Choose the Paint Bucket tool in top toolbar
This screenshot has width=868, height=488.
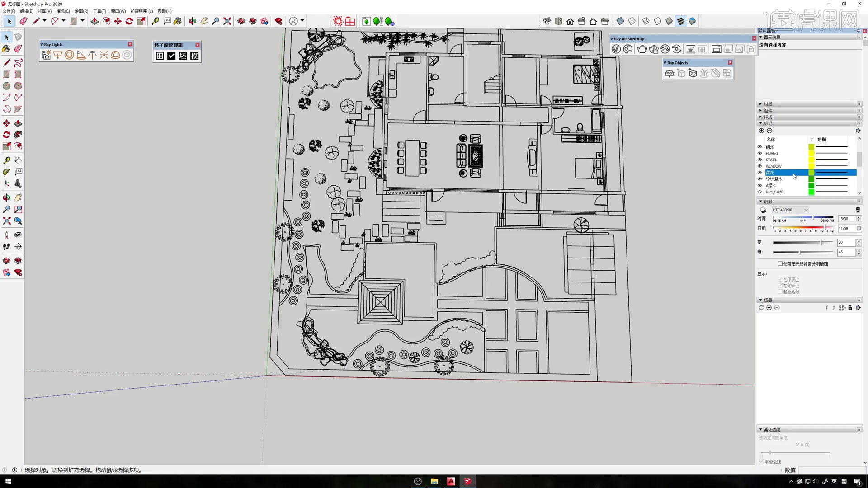(178, 21)
